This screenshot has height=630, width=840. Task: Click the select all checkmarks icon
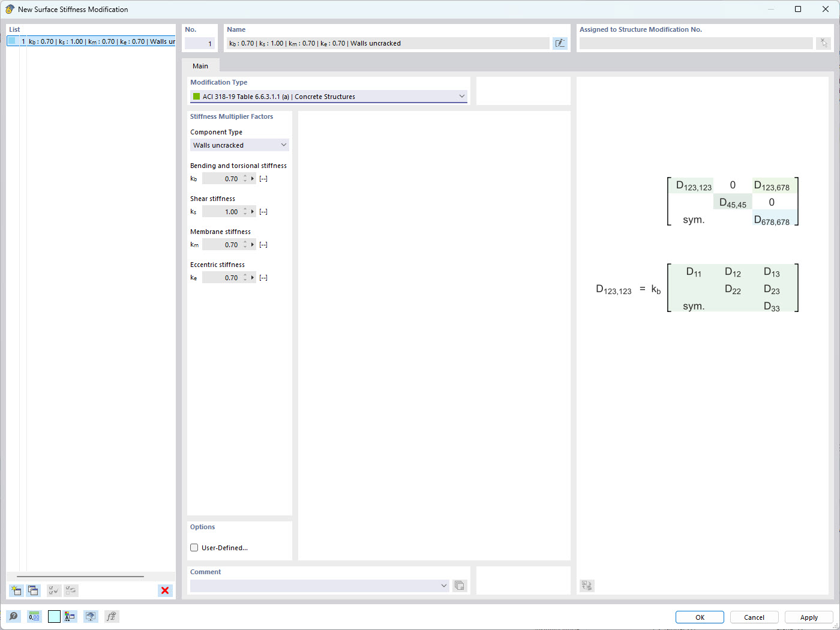click(x=54, y=590)
